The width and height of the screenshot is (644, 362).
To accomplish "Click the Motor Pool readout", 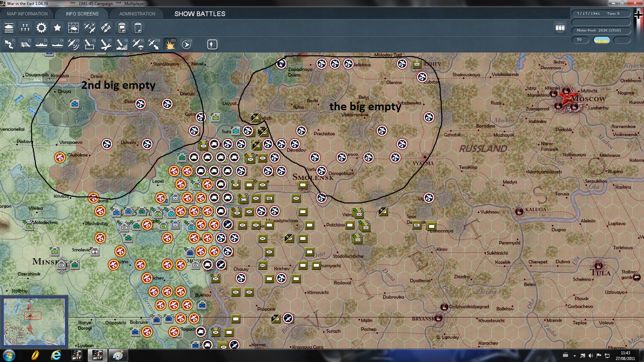I will (x=601, y=31).
